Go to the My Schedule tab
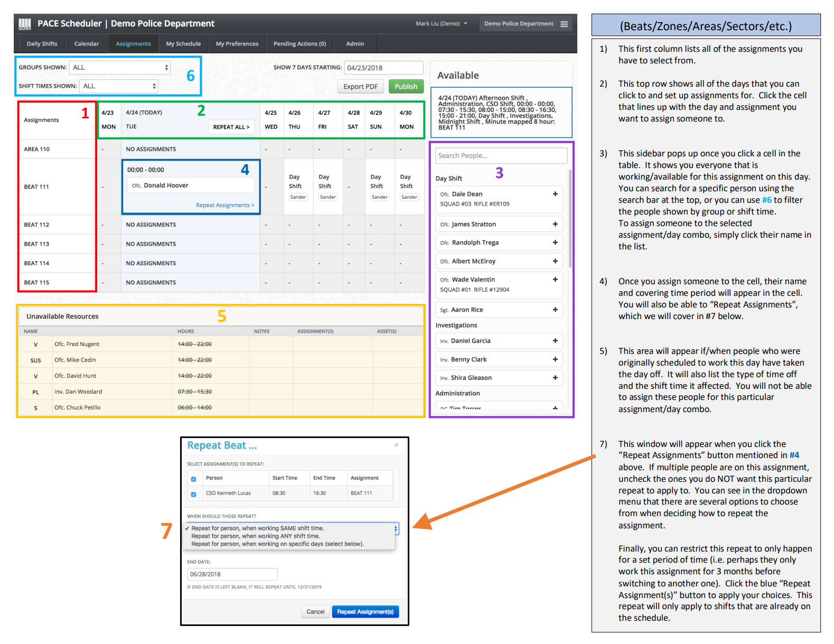 pyautogui.click(x=183, y=44)
